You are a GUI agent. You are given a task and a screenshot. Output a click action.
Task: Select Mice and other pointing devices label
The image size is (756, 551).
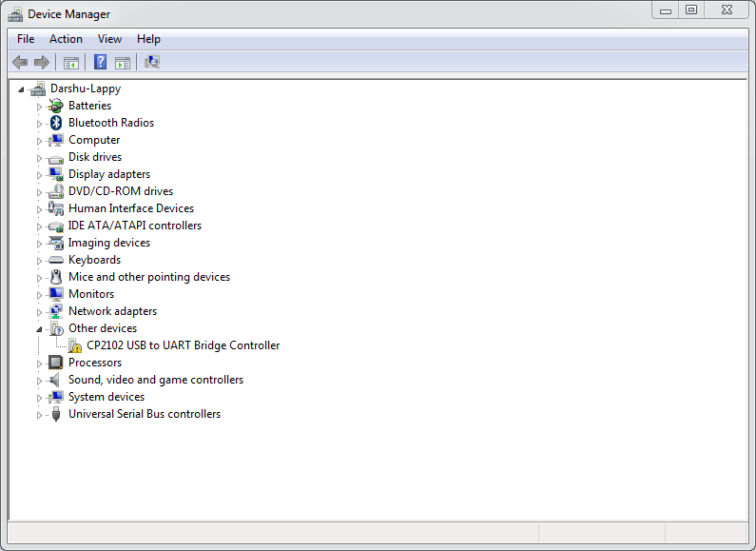click(149, 277)
